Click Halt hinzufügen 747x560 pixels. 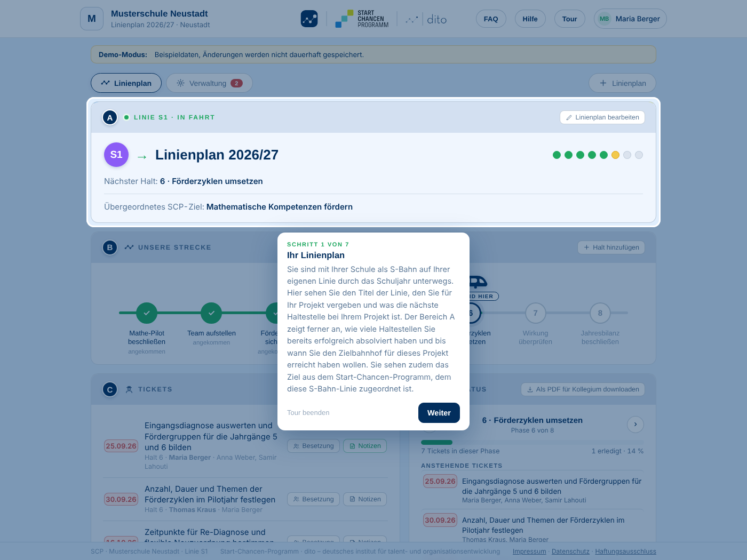[x=611, y=247]
